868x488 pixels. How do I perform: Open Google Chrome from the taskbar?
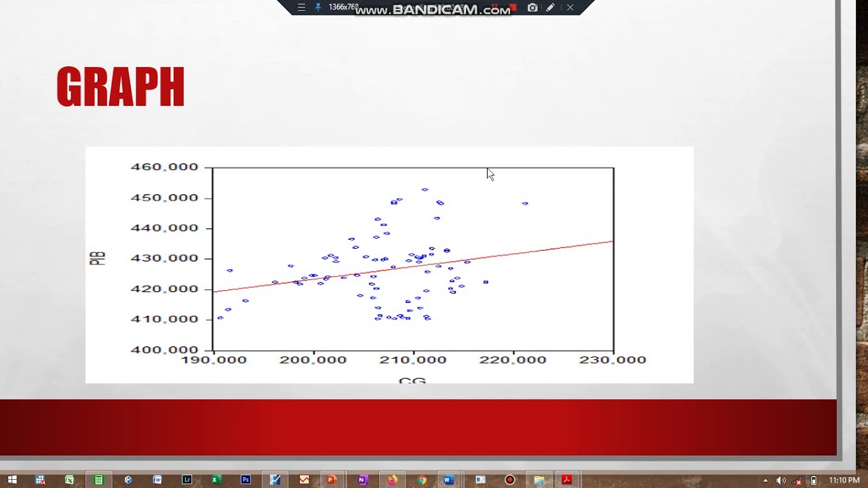(x=421, y=480)
